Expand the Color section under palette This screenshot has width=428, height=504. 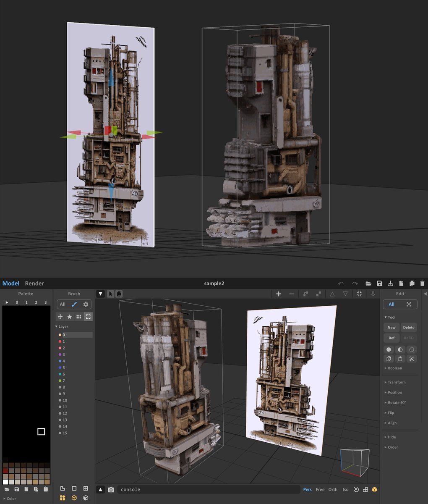coord(10,499)
